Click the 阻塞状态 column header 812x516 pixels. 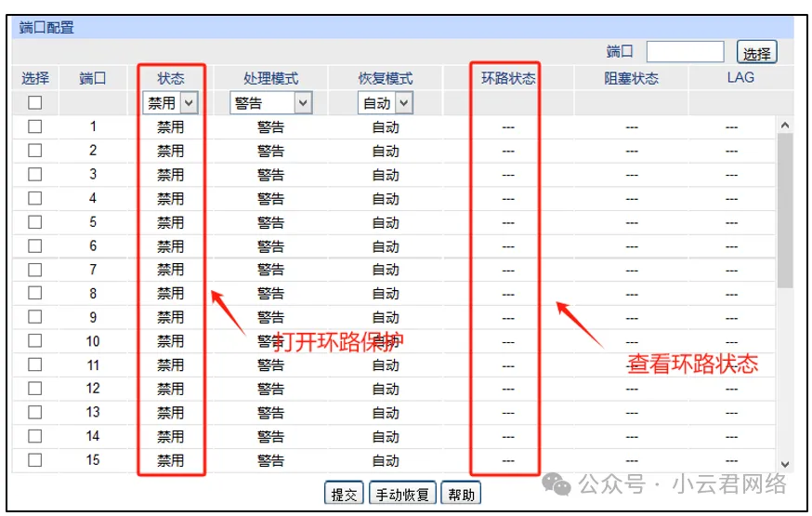631,78
